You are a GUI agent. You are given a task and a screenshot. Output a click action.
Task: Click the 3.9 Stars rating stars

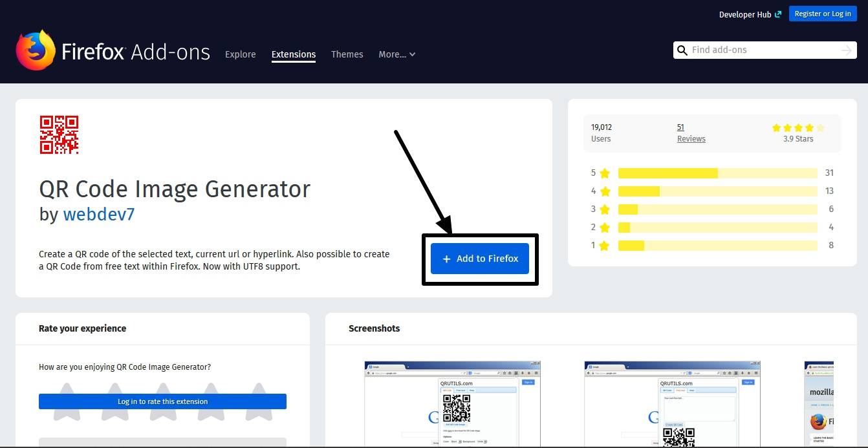(x=798, y=128)
